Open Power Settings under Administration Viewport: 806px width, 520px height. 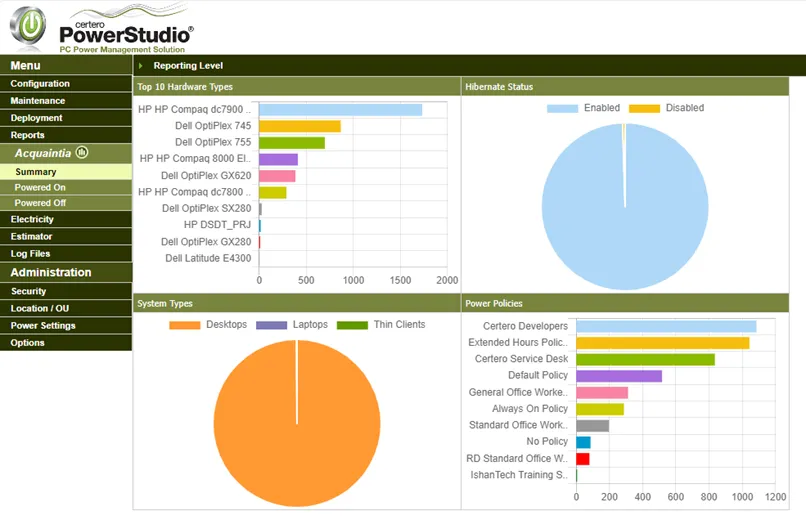pyautogui.click(x=43, y=326)
